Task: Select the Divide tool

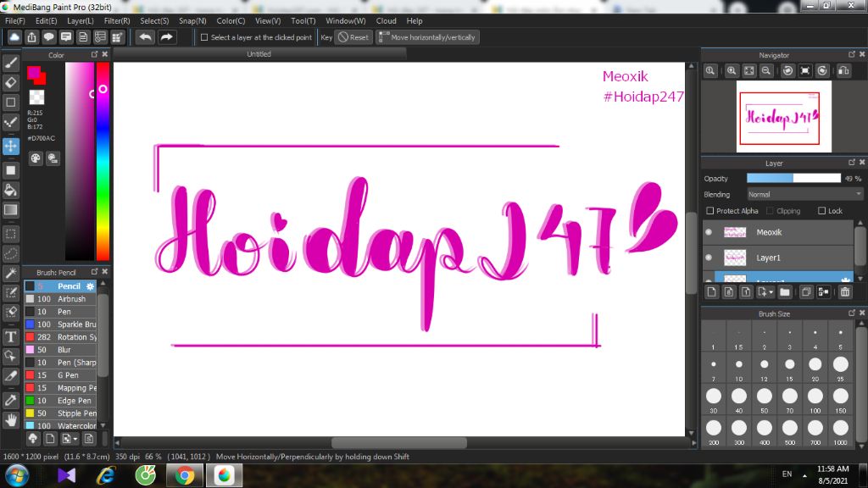Action: [x=10, y=375]
